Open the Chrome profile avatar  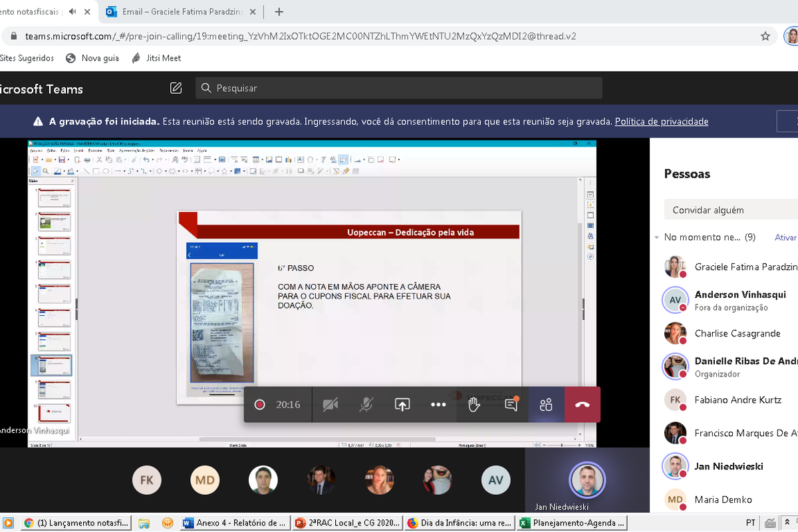[791, 36]
